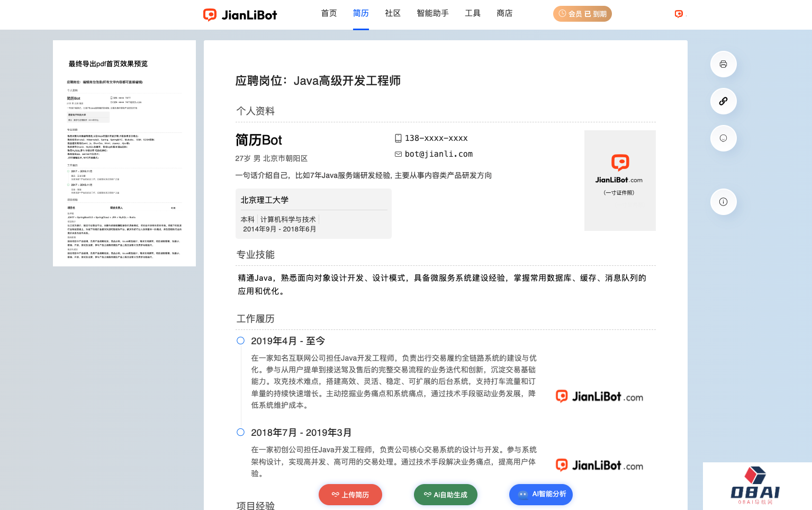Open the 社区 menu item
This screenshot has width=812, height=510.
(392, 13)
